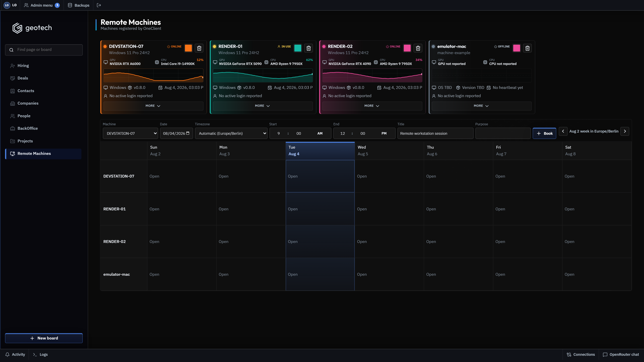
Task: Change DEVSTATION-07 orange color swatch
Action: pos(188,48)
